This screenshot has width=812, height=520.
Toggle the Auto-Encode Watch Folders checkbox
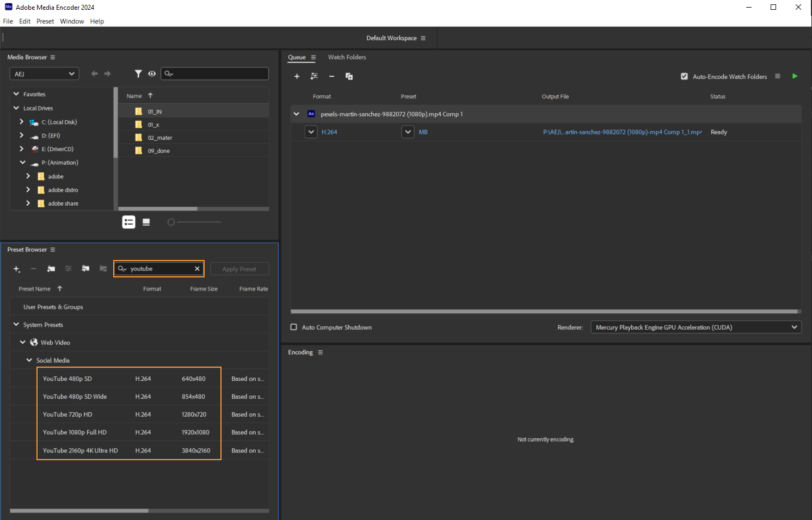coord(684,77)
